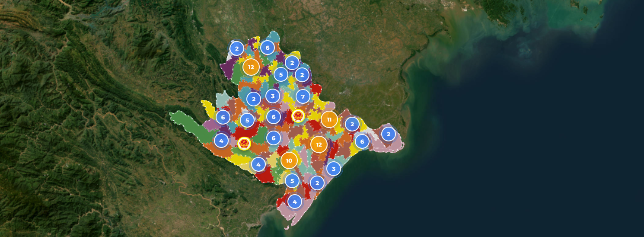Click the orange 12 cluster below the 11 cluster
The width and height of the screenshot is (644, 237).
coord(319,144)
